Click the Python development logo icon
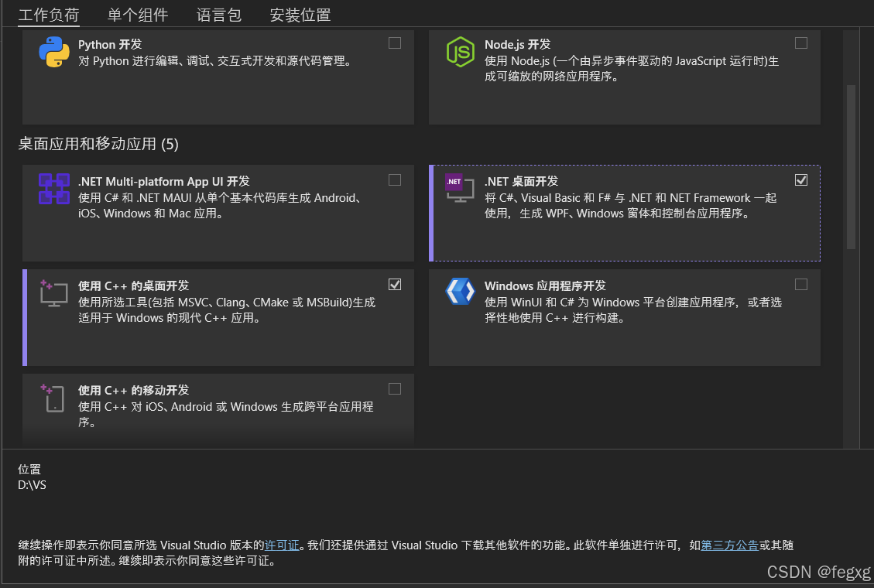Image resolution: width=874 pixels, height=588 pixels. (x=54, y=52)
